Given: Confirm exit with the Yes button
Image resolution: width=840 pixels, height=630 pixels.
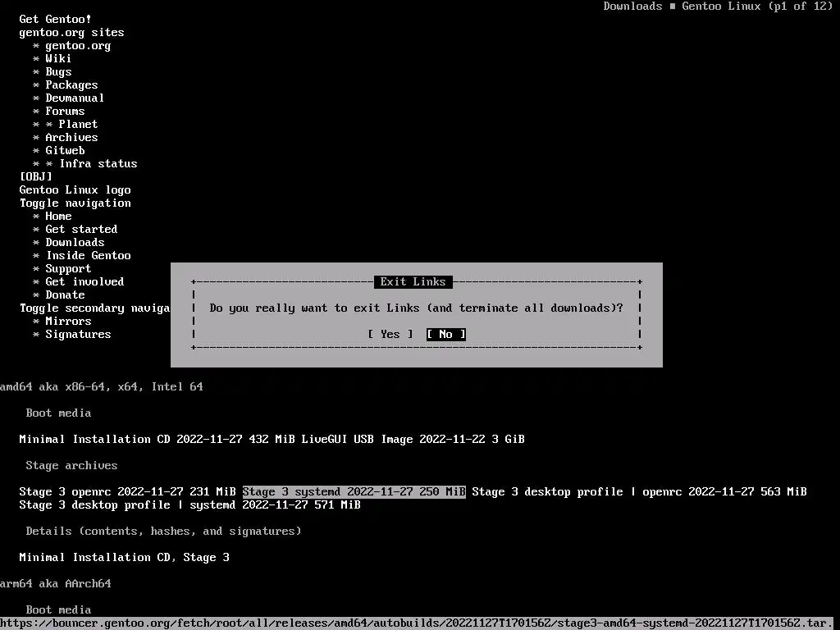Looking at the screenshot, I should tap(390, 335).
